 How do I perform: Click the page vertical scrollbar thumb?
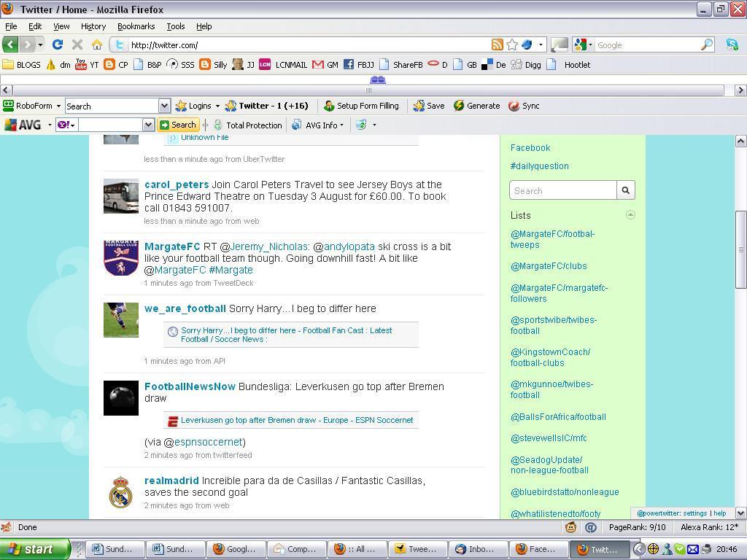click(x=740, y=249)
